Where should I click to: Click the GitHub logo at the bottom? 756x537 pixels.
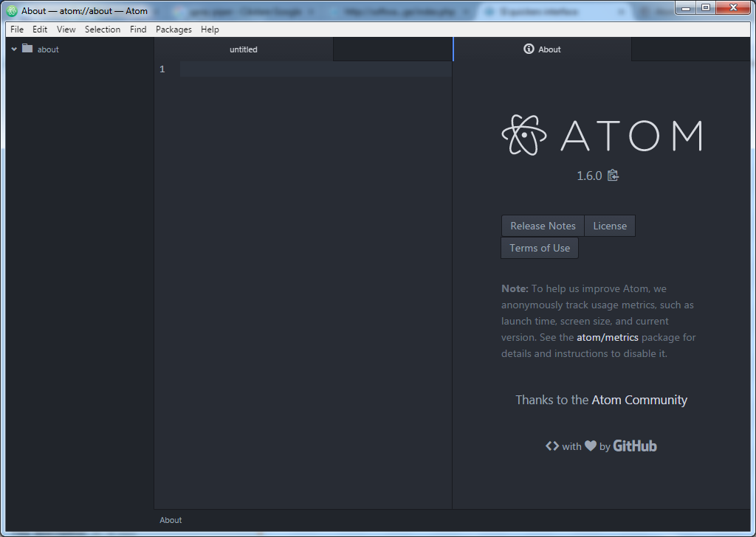tap(634, 446)
